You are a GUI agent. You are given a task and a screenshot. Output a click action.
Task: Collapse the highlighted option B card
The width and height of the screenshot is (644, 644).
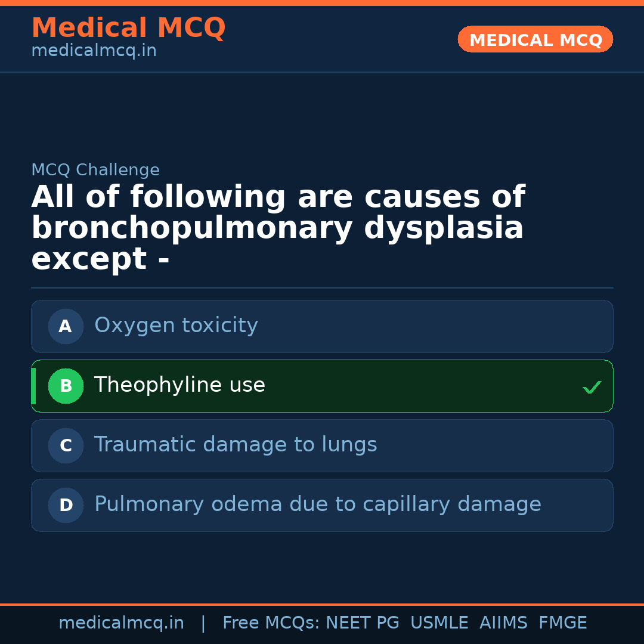pyautogui.click(x=322, y=386)
